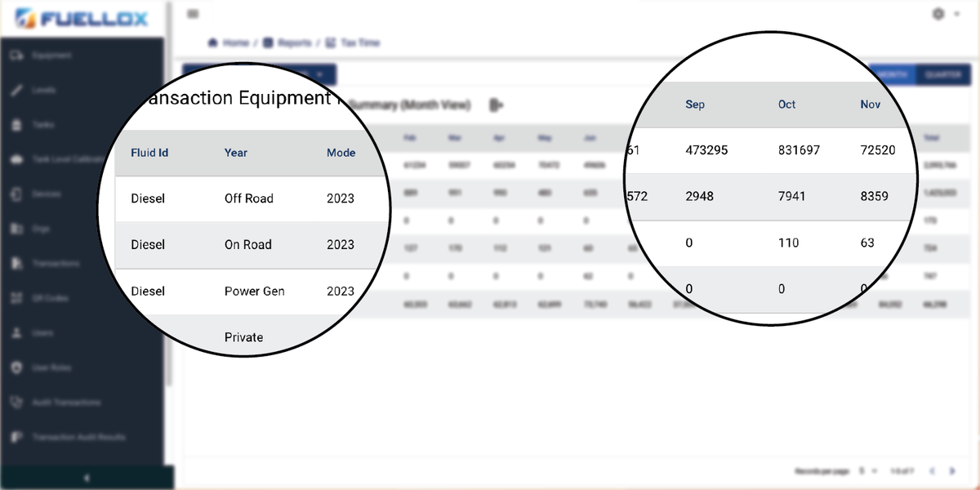Click the export icon beside Summary title
This screenshot has height=490, width=980.
click(x=496, y=105)
